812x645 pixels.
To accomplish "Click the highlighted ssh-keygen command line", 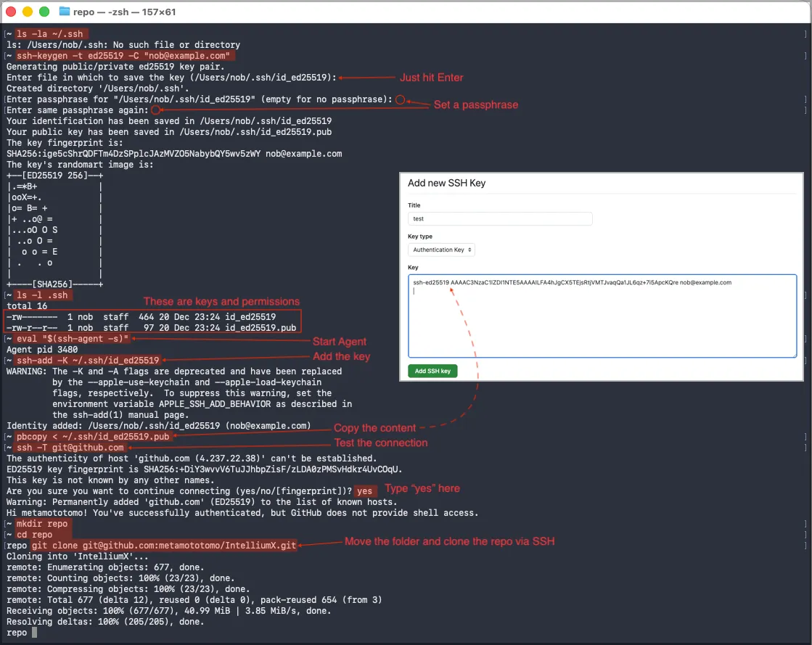I will click(x=124, y=56).
